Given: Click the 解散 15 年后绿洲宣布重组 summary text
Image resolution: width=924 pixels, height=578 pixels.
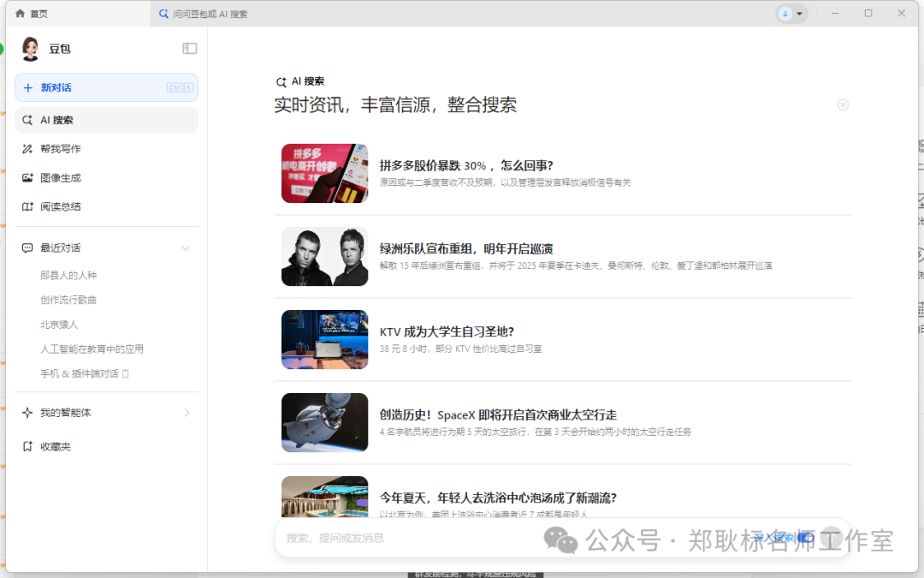Looking at the screenshot, I should pyautogui.click(x=576, y=265).
